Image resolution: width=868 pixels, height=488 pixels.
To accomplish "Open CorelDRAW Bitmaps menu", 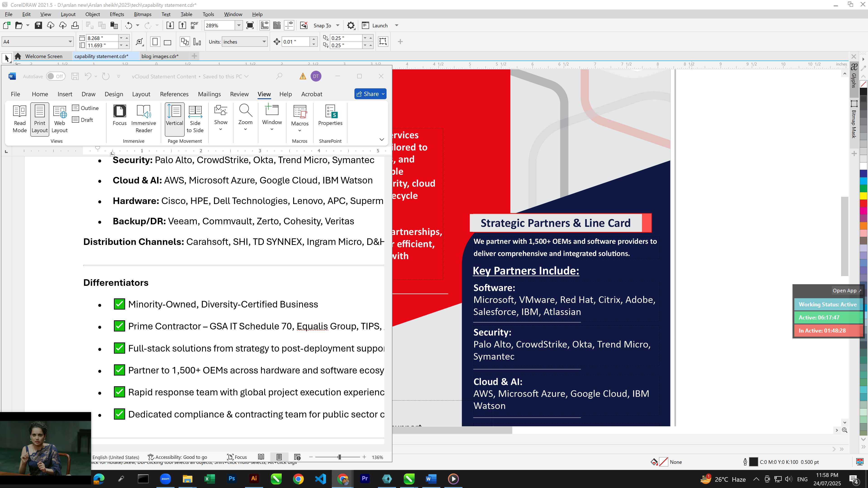I will 143,14.
